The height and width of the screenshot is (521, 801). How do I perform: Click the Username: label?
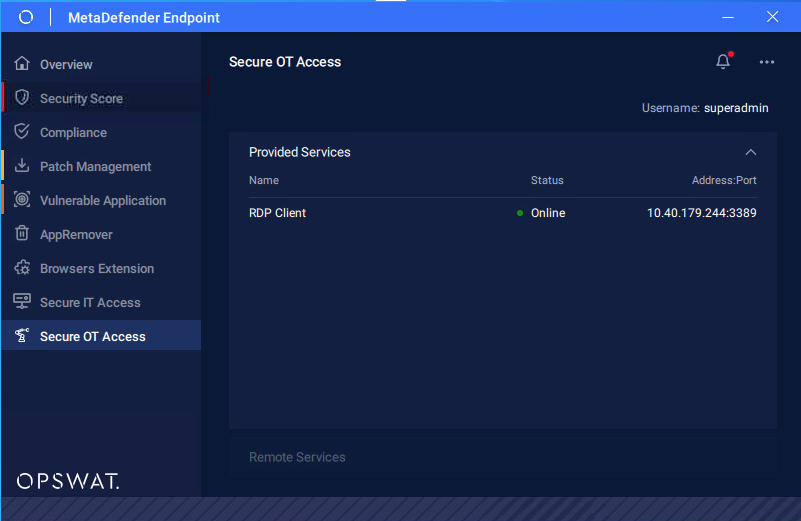[x=670, y=108]
